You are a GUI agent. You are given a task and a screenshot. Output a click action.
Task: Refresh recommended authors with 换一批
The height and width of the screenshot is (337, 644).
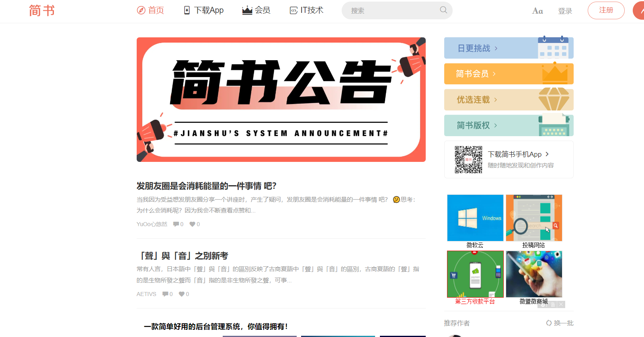(560, 323)
